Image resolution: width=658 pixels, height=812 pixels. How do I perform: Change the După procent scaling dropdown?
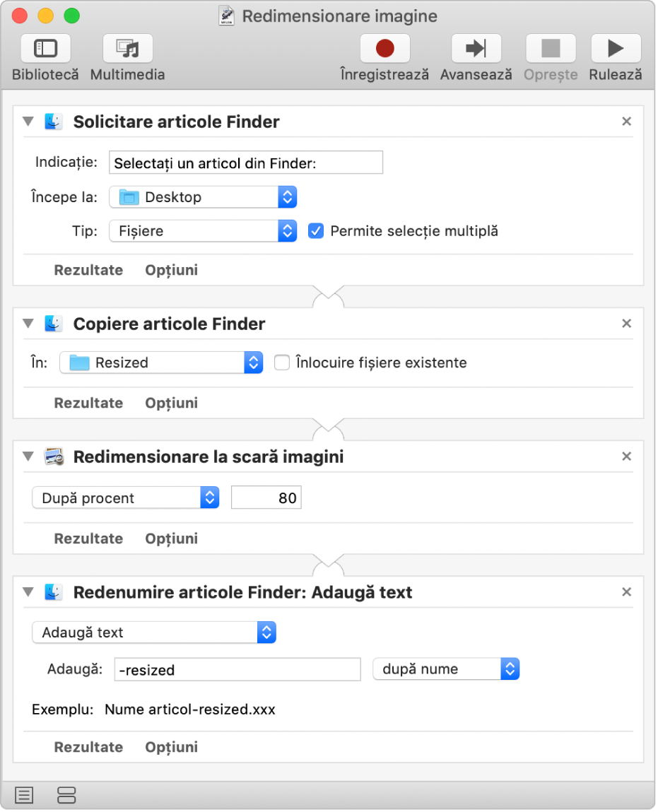(126, 498)
